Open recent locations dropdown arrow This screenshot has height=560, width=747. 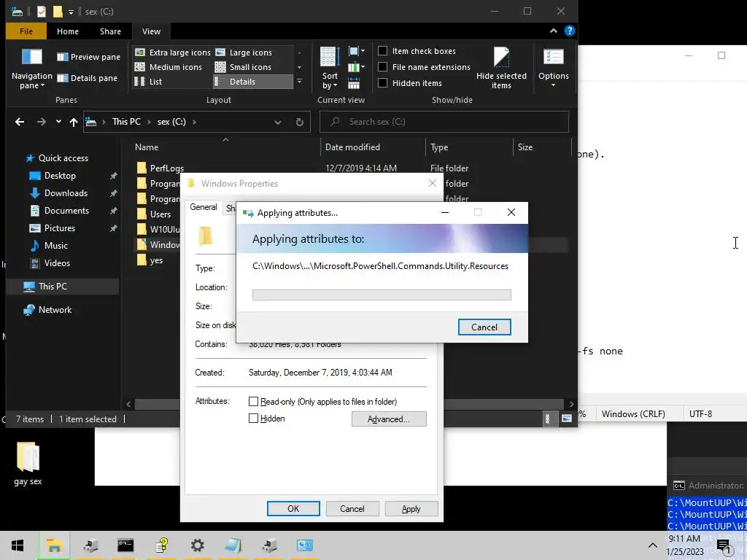58,122
